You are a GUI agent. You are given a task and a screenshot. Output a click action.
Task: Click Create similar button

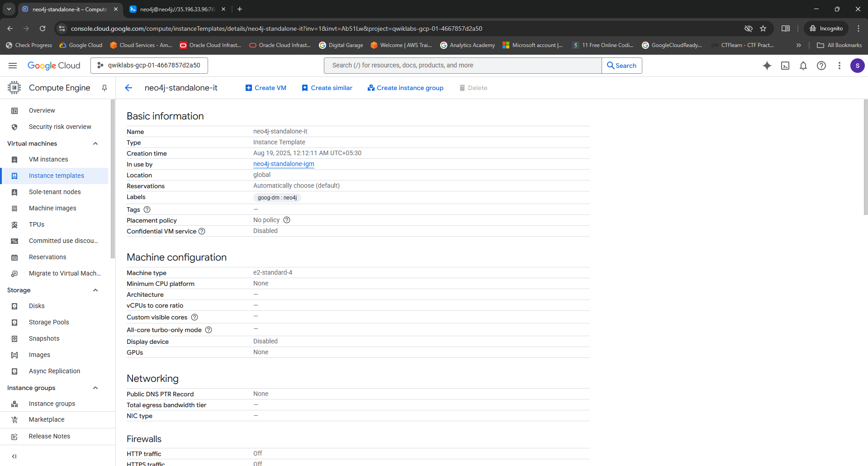[x=327, y=88]
